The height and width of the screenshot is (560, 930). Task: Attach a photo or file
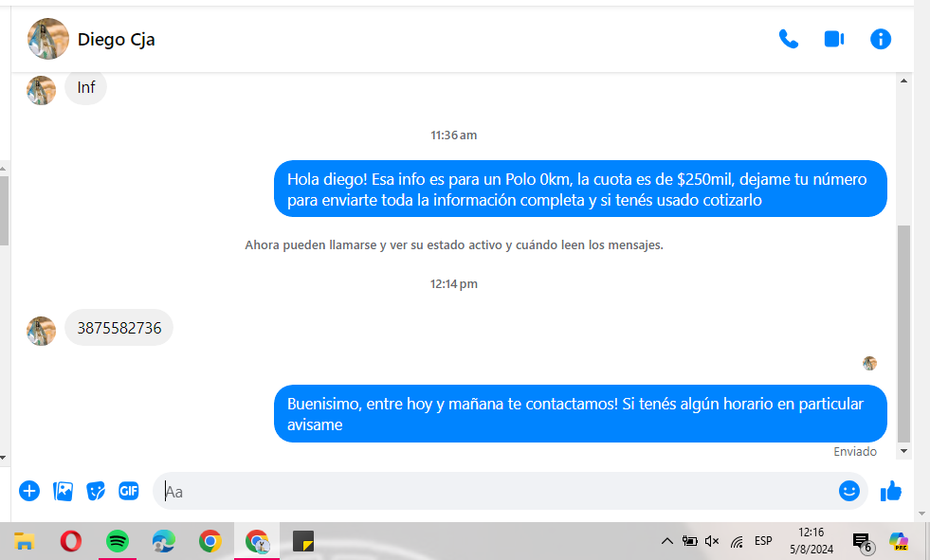click(64, 491)
